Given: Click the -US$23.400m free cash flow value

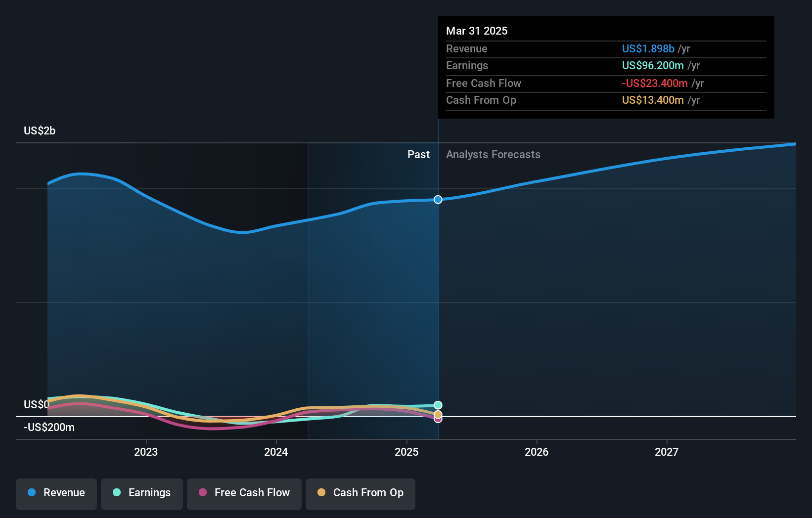Looking at the screenshot, I should 655,83.
